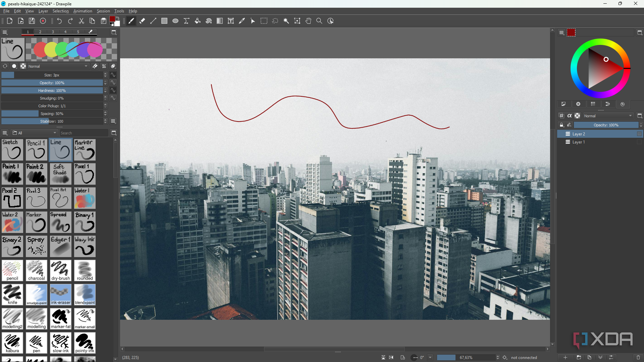Screen dimensions: 644x362
Task: Switch to brush slot 3 tab
Action: [x=53, y=32]
